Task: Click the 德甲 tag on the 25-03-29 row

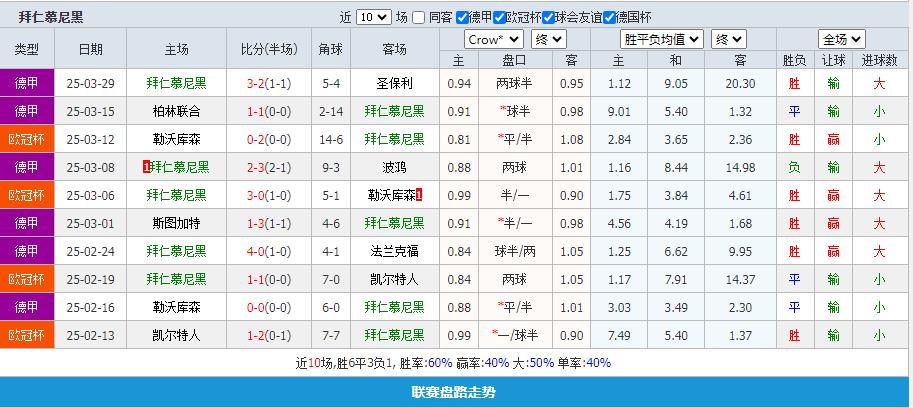Action: (27, 83)
